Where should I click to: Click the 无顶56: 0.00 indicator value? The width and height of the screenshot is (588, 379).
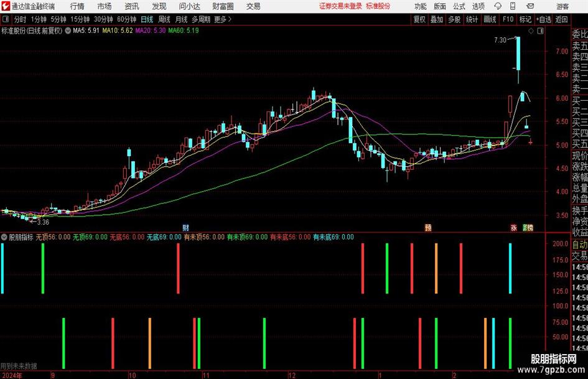(x=54, y=237)
